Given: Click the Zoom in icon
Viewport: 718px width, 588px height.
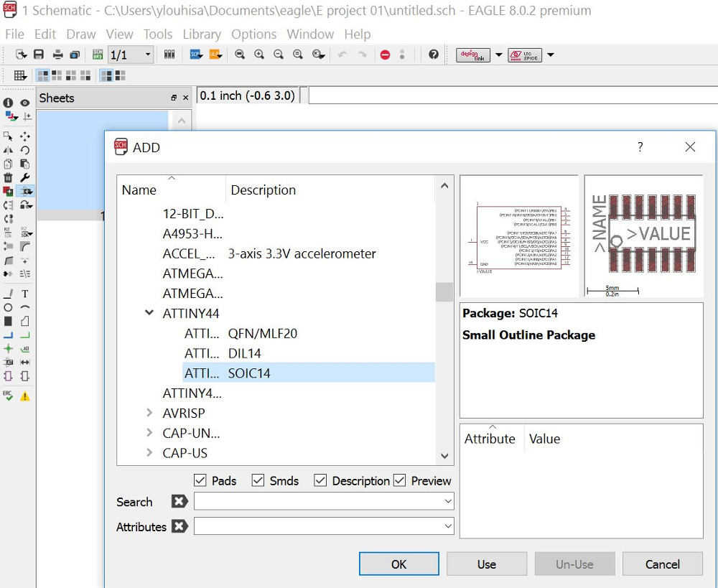Looking at the screenshot, I should click(259, 55).
